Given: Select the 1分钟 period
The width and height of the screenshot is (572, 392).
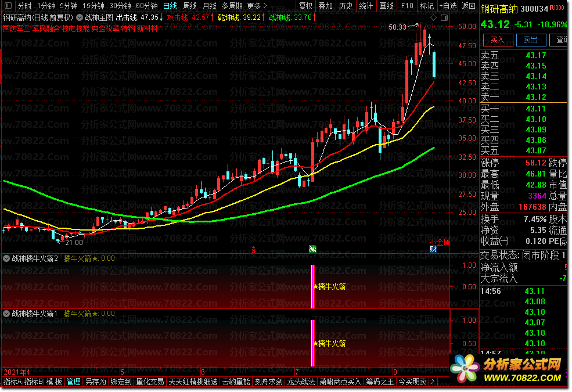Looking at the screenshot, I should coord(46,6).
